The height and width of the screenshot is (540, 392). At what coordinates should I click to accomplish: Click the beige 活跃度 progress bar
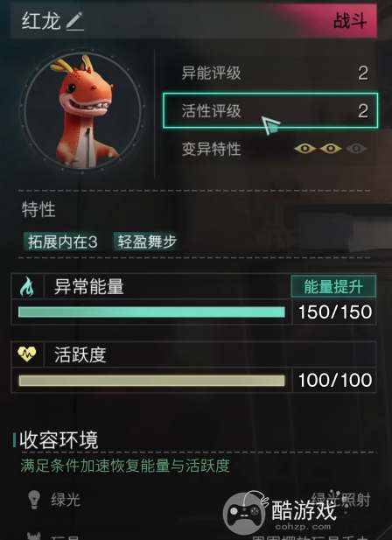[x=151, y=381]
